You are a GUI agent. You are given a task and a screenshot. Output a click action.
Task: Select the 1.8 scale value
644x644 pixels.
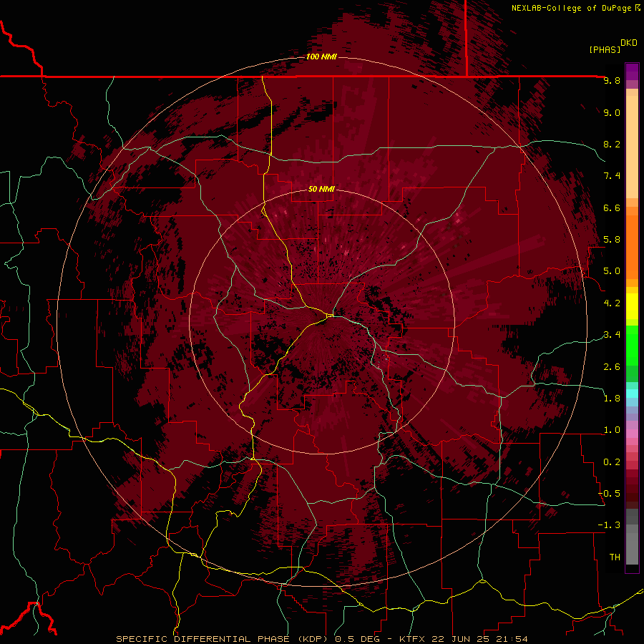[612, 399]
